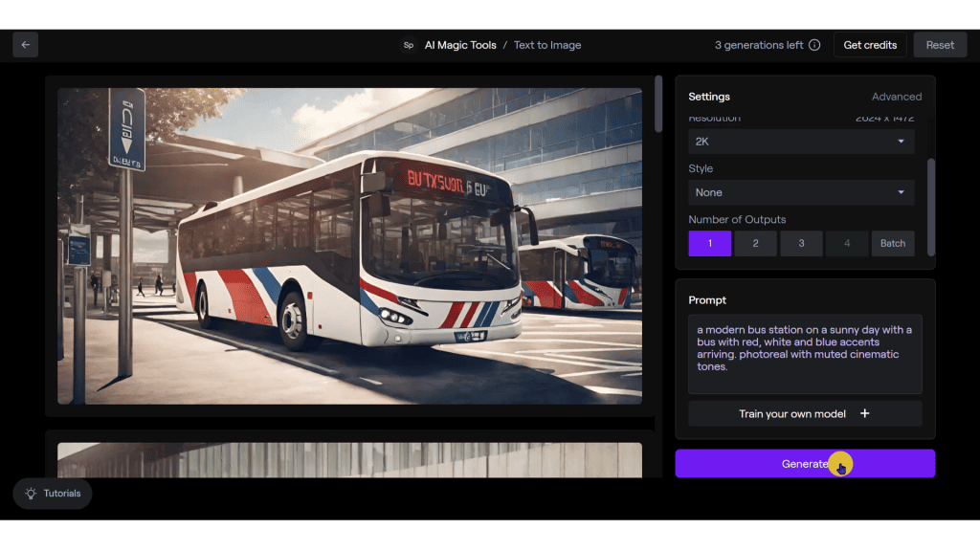Select 3 outputs

pos(801,243)
